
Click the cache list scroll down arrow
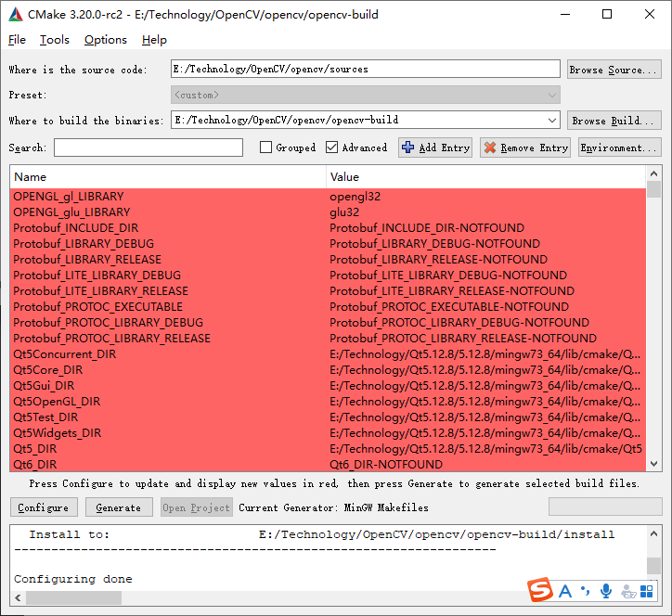pyautogui.click(x=653, y=464)
